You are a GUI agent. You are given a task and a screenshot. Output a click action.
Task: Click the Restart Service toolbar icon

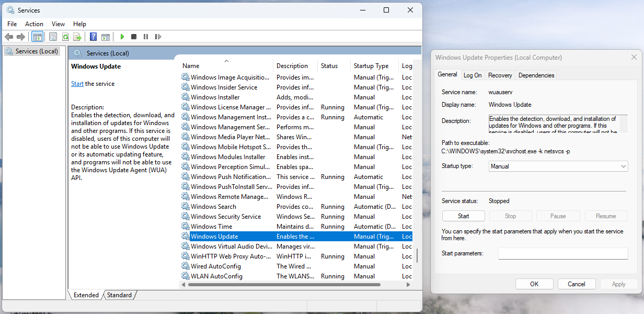click(157, 37)
